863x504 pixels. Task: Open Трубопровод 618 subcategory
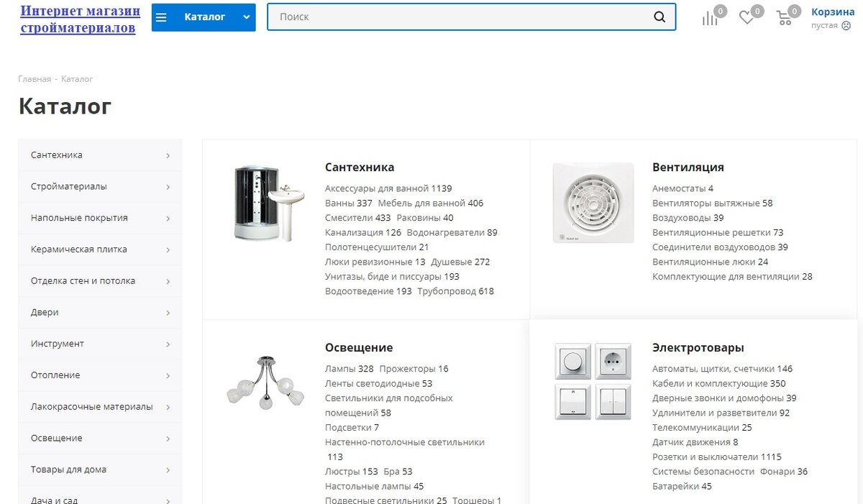tap(456, 291)
